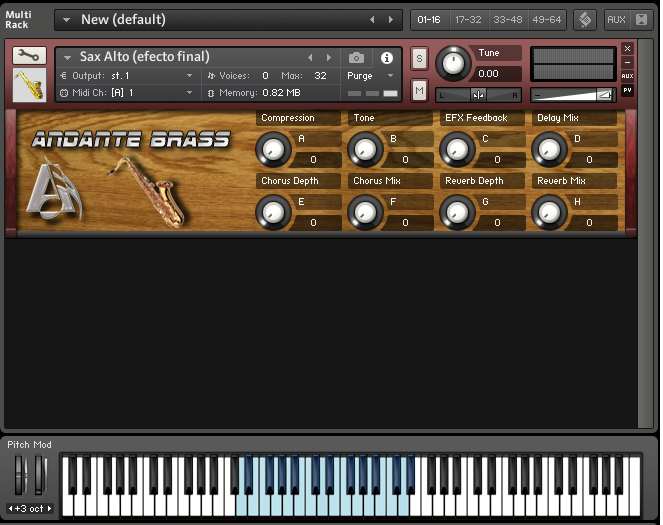This screenshot has height=525, width=663.
Task: Open the Midi Ch dropdown
Action: point(129,93)
